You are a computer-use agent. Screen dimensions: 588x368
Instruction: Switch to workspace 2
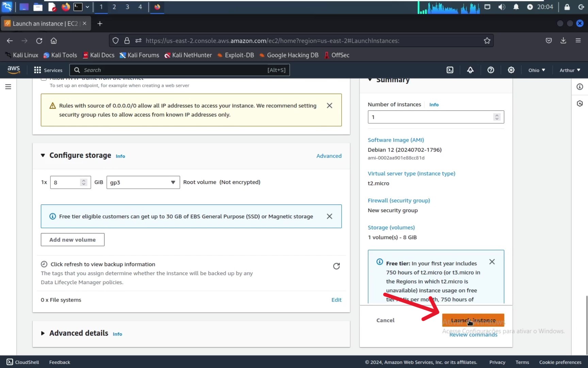(x=114, y=7)
